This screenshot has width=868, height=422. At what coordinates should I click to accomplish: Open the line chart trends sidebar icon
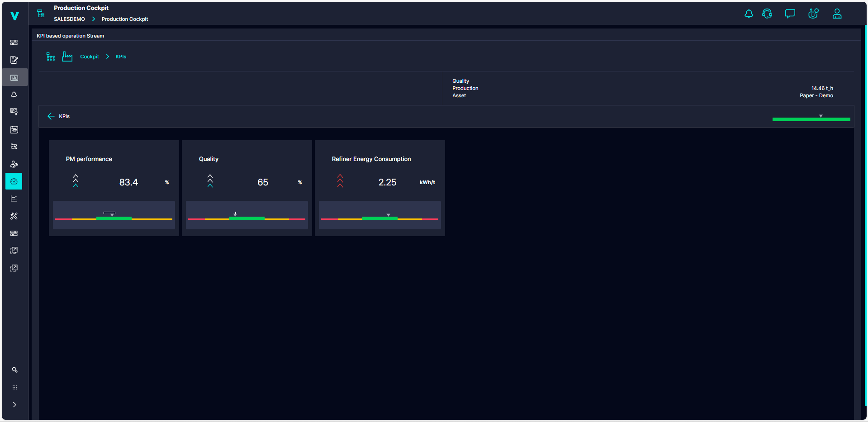[14, 199]
